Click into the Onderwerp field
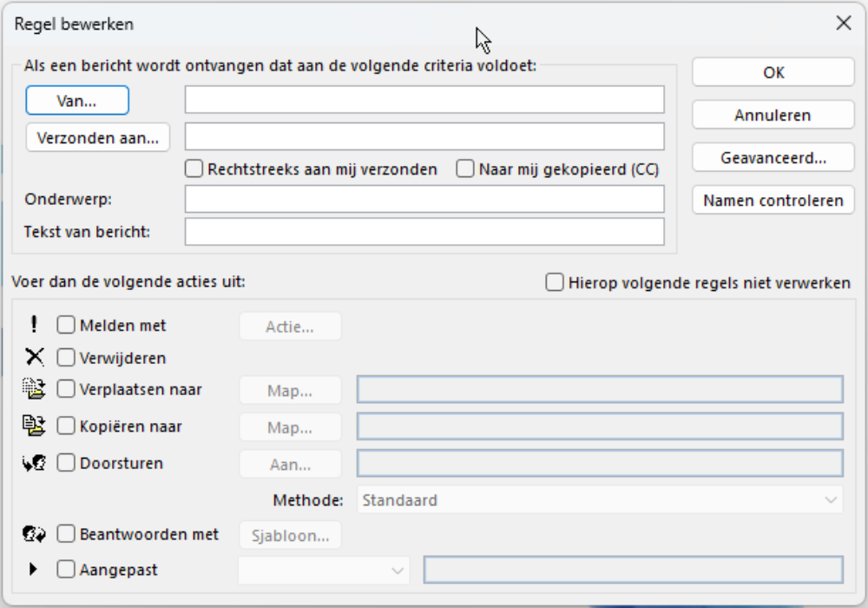 tap(424, 199)
